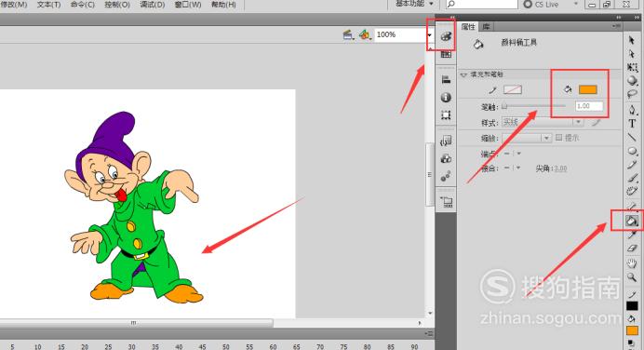Screen dimensions: 644x350
Task: Click the stroke width 1.00 field
Action: coord(589,106)
